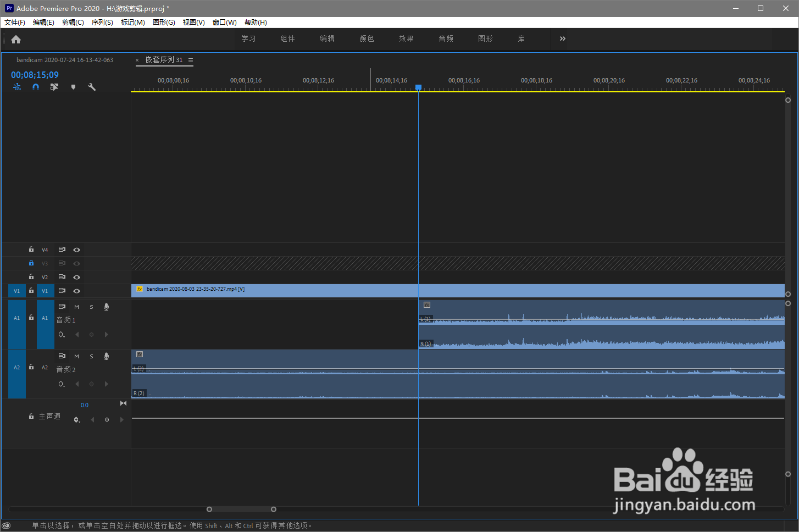
Task: Open A2 show keyframes dropdown
Action: click(x=62, y=384)
